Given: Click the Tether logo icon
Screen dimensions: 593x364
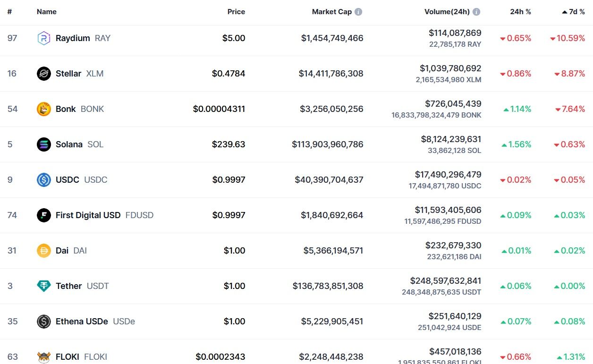Looking at the screenshot, I should click(x=44, y=286).
